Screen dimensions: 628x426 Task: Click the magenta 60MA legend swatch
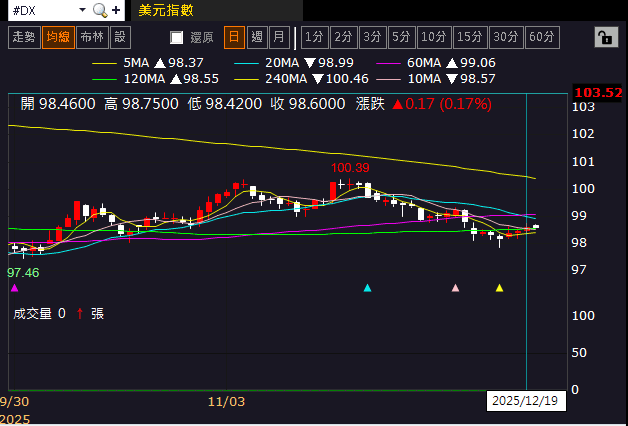tap(388, 63)
